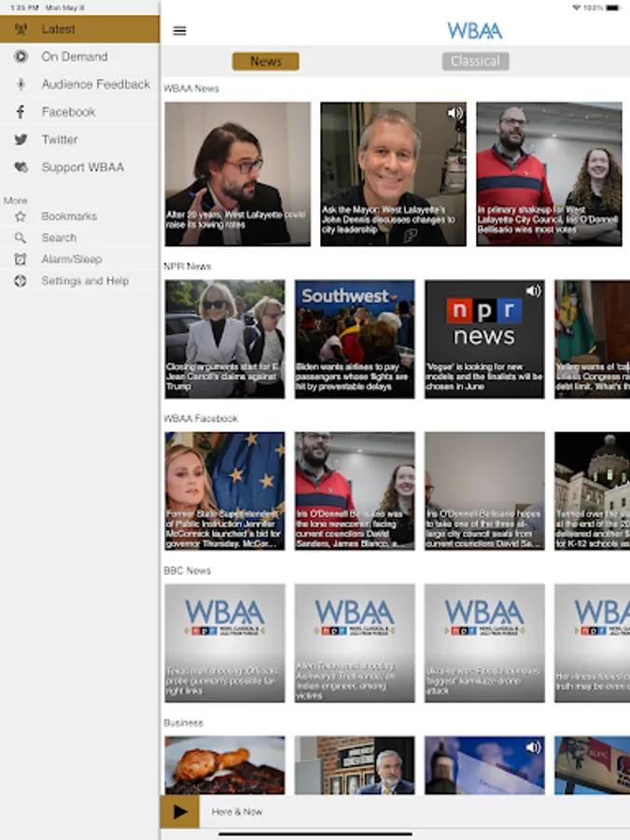Screen dimensions: 630x840
Task: Switch to the News tab
Action: pyautogui.click(x=266, y=61)
